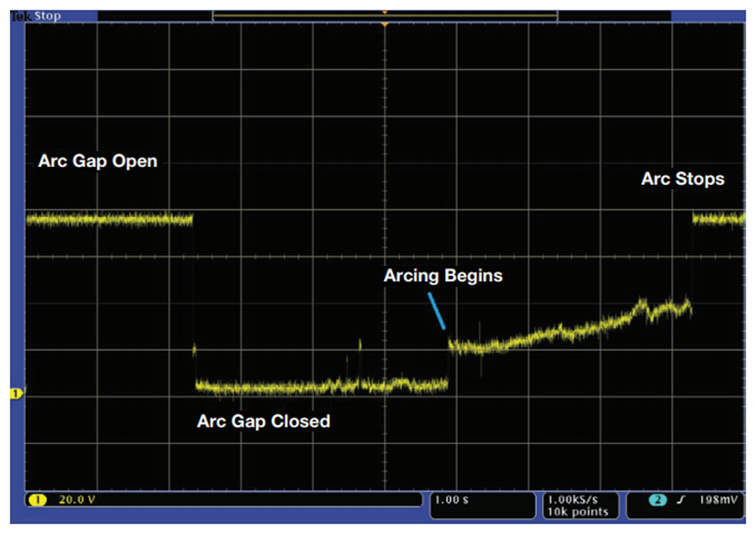Select the cyan channel 2 trigger badge
The width and height of the screenshot is (756, 534).
(x=657, y=500)
